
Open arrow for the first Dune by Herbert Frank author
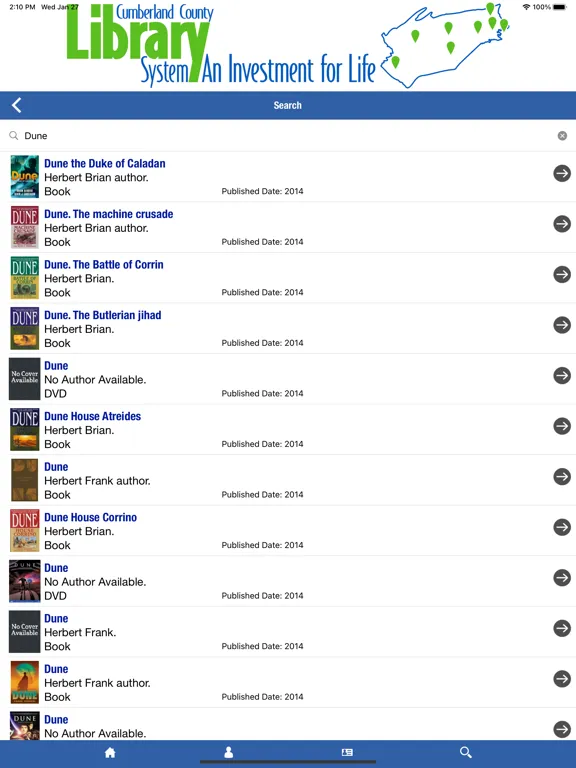(x=562, y=477)
